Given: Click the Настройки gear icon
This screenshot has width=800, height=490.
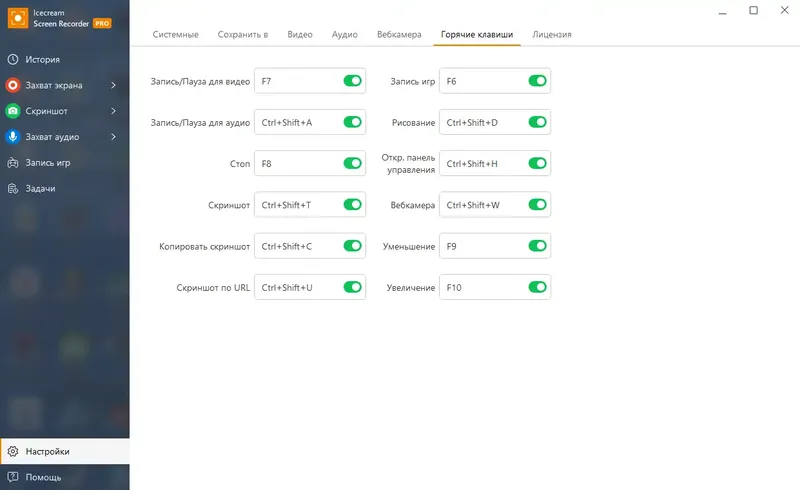Looking at the screenshot, I should click(x=14, y=452).
